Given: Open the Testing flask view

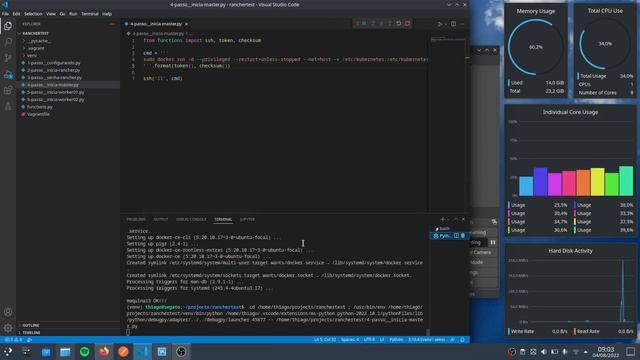Looking at the screenshot, I should (x=8, y=106).
